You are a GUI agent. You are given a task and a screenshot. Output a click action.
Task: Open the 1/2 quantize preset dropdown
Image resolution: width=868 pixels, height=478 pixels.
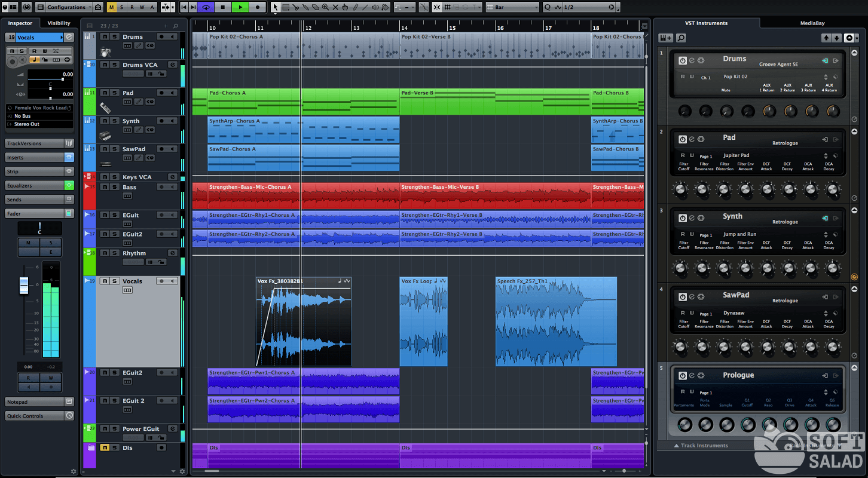pyautogui.click(x=589, y=7)
